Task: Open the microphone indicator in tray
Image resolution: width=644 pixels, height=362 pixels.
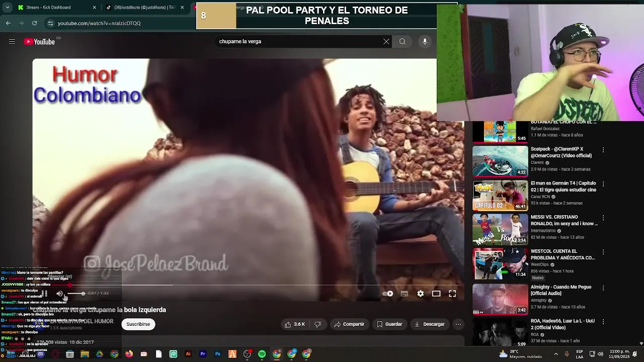Action: [x=567, y=354]
